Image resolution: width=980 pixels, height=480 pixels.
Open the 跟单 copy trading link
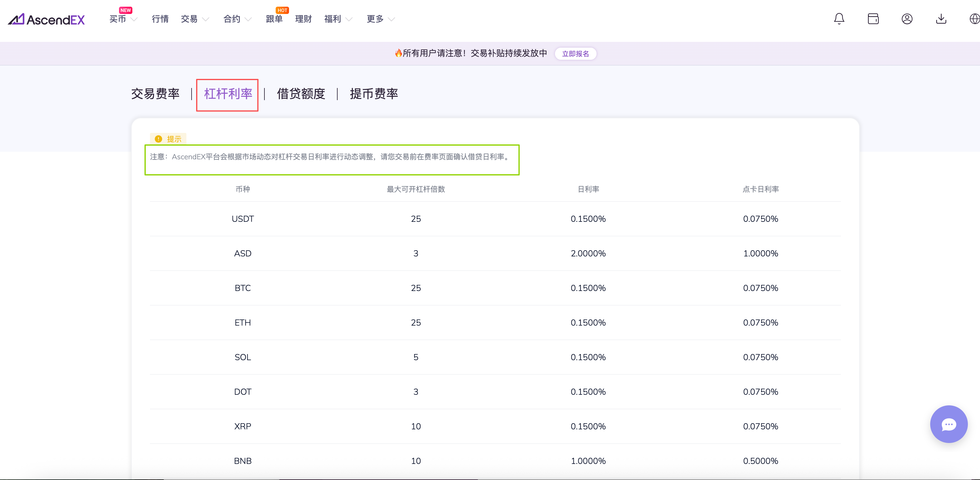pyautogui.click(x=274, y=19)
